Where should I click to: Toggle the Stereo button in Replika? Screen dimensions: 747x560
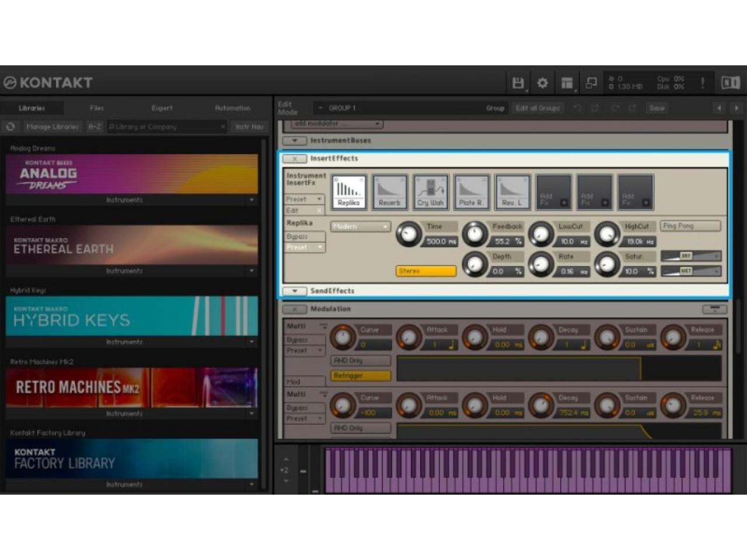click(x=426, y=271)
